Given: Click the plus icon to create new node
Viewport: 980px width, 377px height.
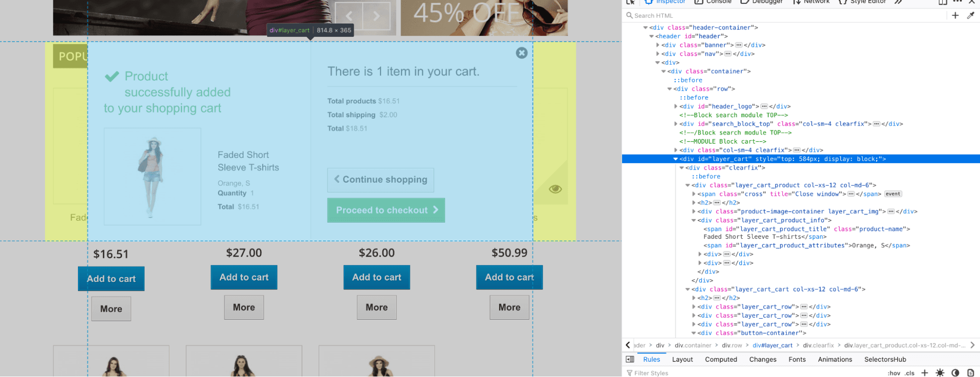Looking at the screenshot, I should tap(955, 16).
